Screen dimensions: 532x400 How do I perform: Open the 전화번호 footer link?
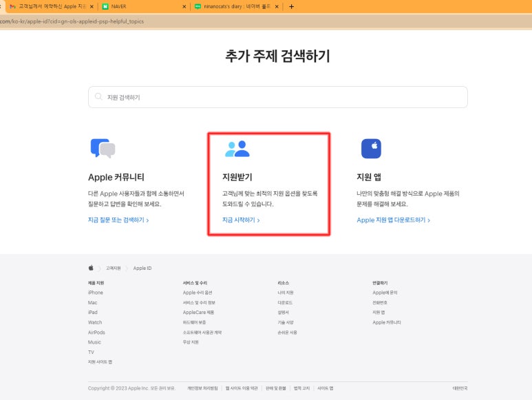(x=380, y=302)
